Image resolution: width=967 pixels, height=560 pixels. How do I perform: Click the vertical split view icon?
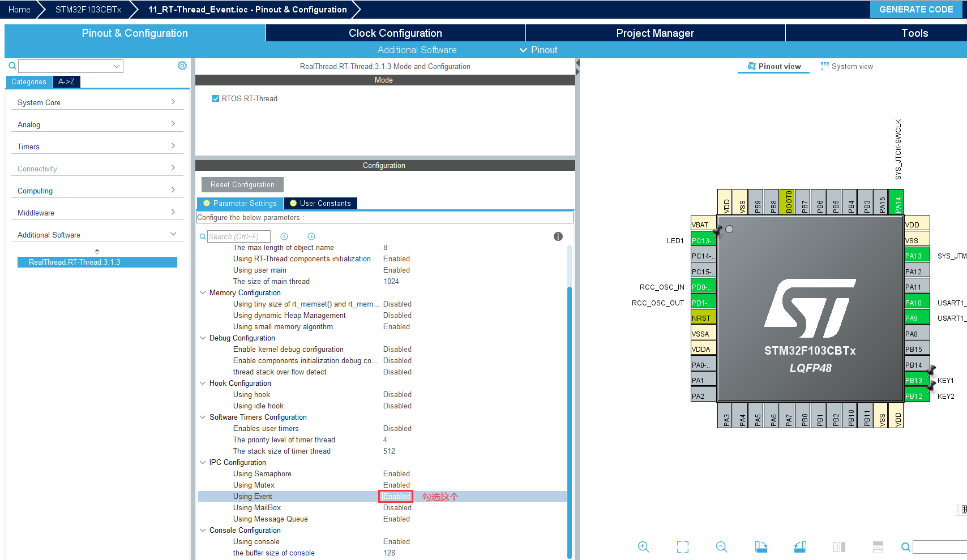click(x=839, y=547)
